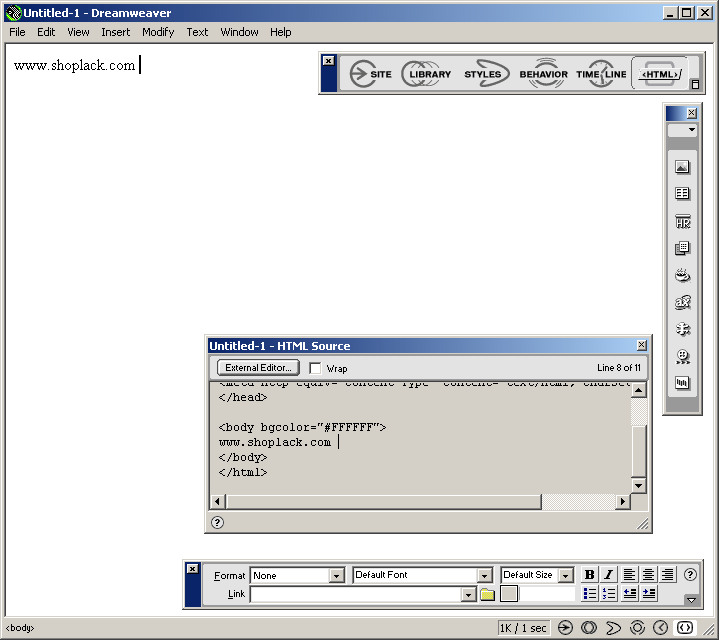Open the Timeline panel from launcher

click(x=601, y=74)
